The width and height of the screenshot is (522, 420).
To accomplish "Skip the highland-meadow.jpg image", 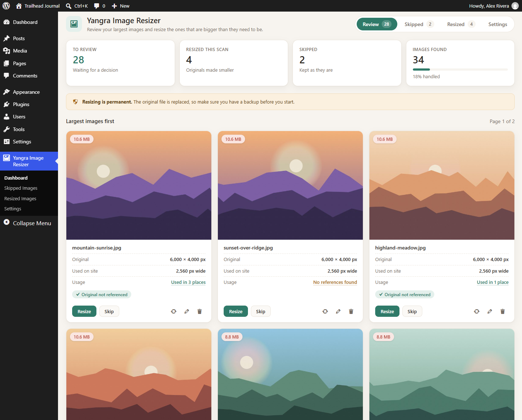I will pos(412,311).
